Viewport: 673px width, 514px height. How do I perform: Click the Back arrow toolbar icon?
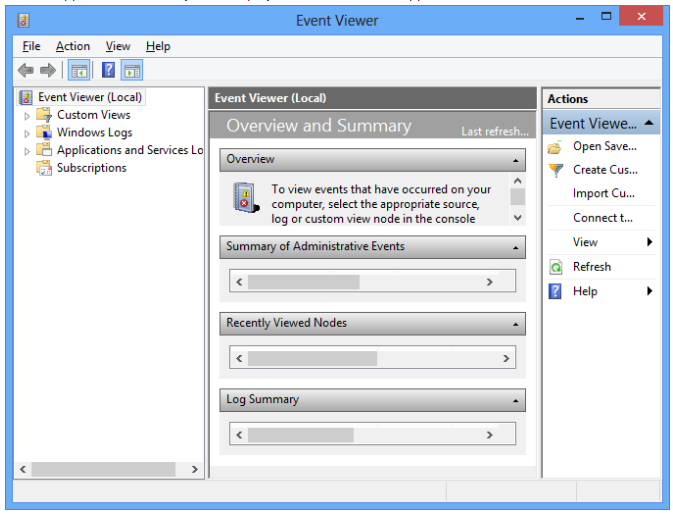(x=26, y=70)
